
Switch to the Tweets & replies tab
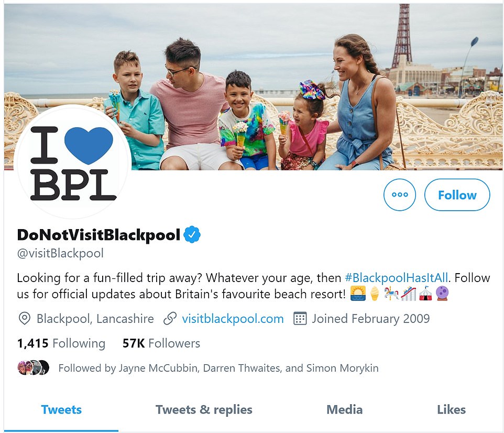click(x=204, y=409)
